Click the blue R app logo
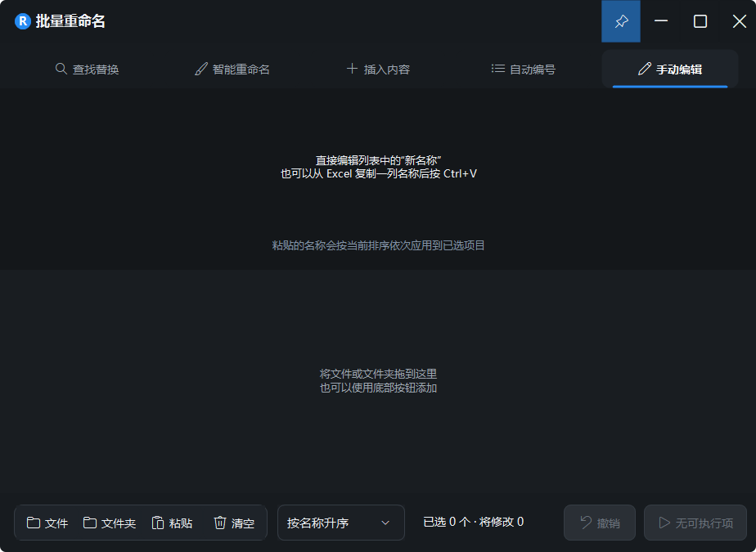Image resolution: width=756 pixels, height=552 pixels. [x=23, y=21]
